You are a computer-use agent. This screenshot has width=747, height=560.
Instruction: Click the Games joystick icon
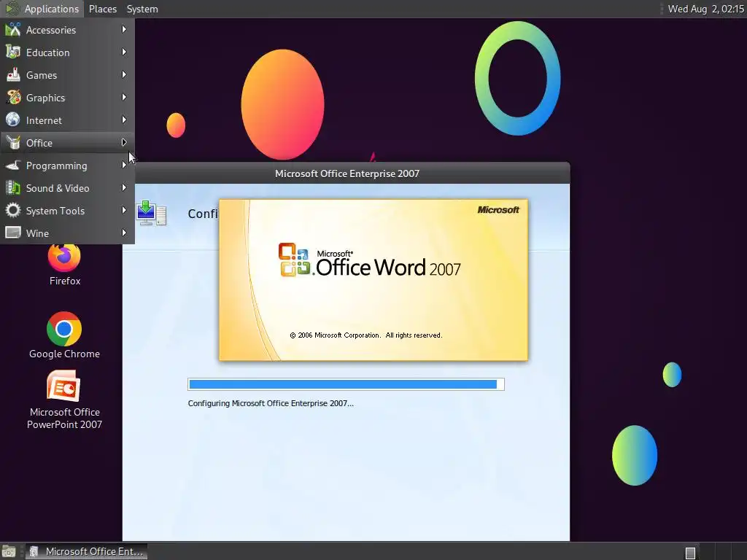(x=13, y=75)
